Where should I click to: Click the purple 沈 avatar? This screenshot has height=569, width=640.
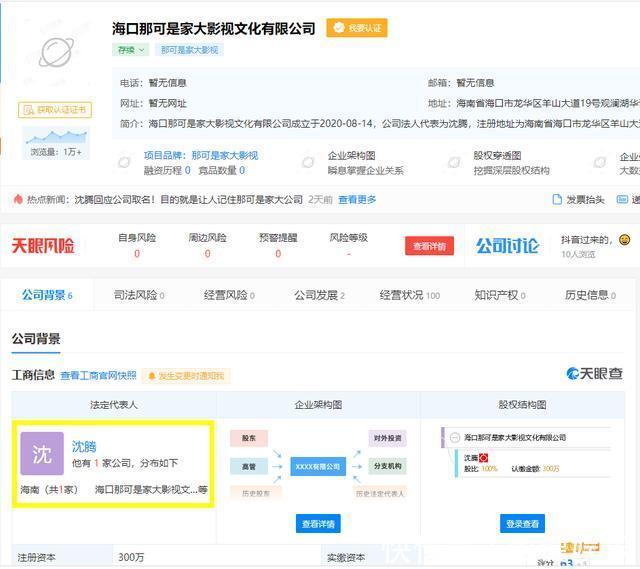click(42, 453)
